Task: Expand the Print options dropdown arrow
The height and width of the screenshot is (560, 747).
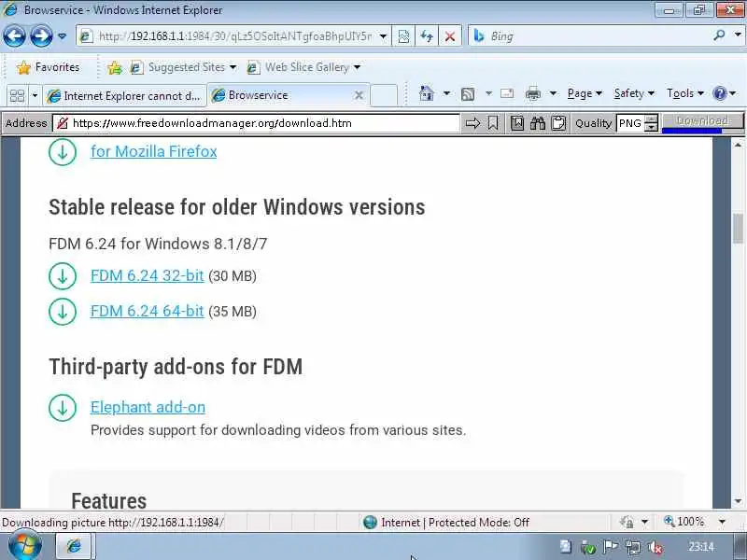Action: pyautogui.click(x=553, y=94)
